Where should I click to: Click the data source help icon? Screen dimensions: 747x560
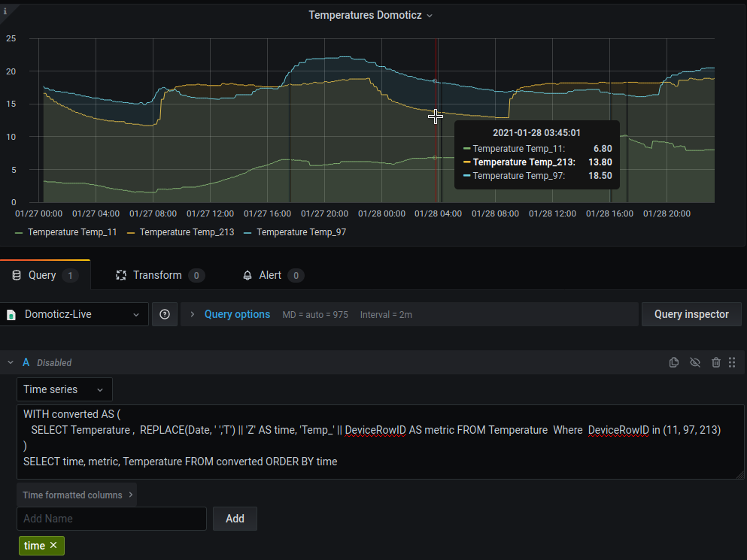[165, 314]
